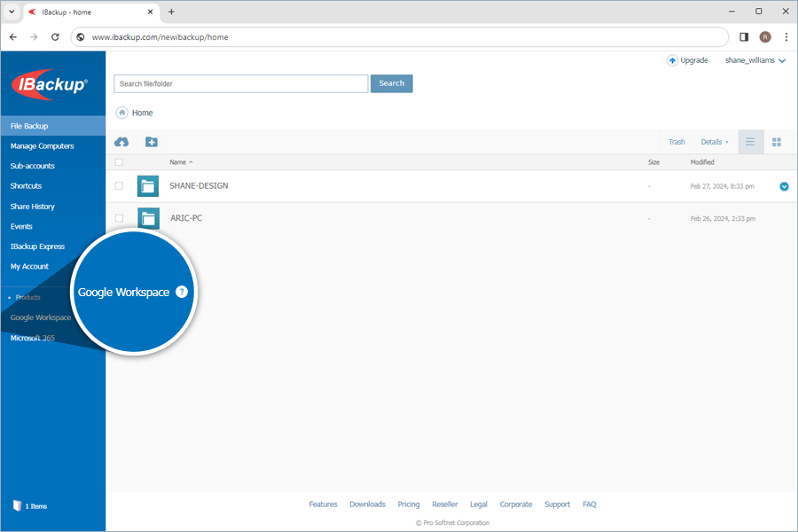Image resolution: width=798 pixels, height=532 pixels.
Task: Expand the SHANE-DESIGN row action arrow
Action: pos(784,186)
